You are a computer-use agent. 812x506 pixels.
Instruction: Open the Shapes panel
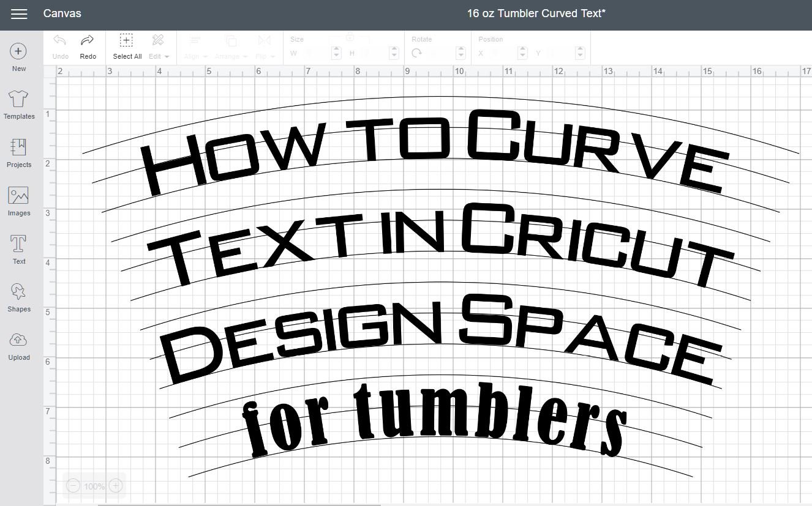(x=19, y=298)
